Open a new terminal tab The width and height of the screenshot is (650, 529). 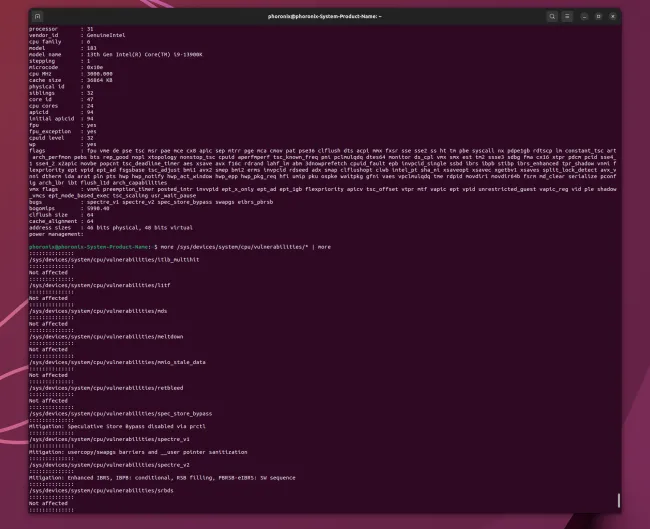(37, 17)
